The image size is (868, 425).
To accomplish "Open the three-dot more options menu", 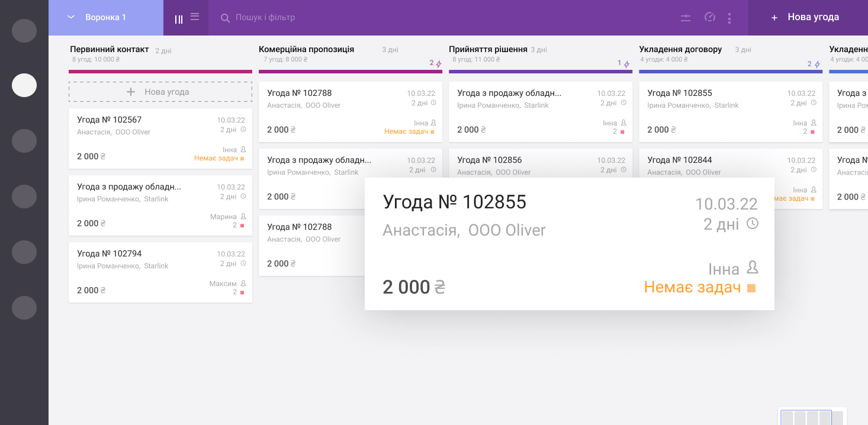I will click(x=729, y=18).
